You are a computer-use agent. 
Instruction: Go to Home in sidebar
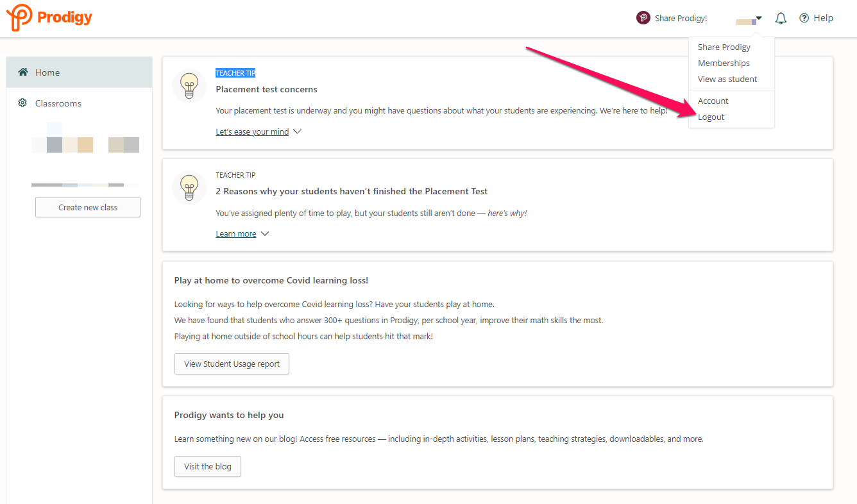80,72
